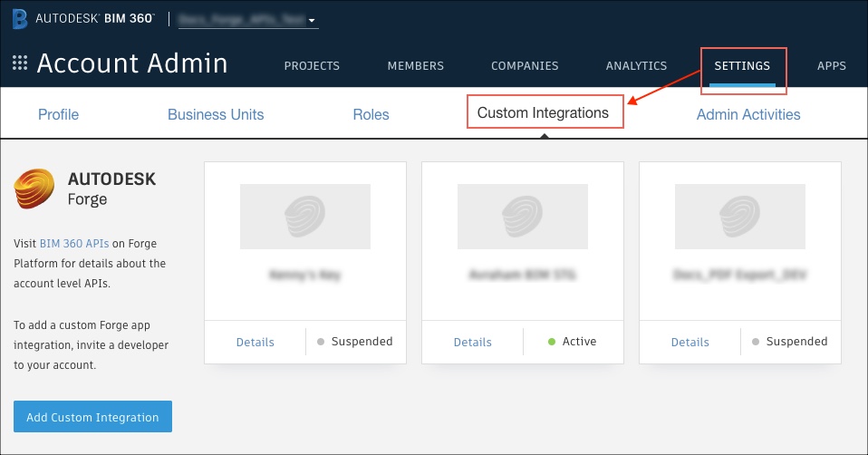Open the Settings section
868x455 pixels.
point(742,66)
